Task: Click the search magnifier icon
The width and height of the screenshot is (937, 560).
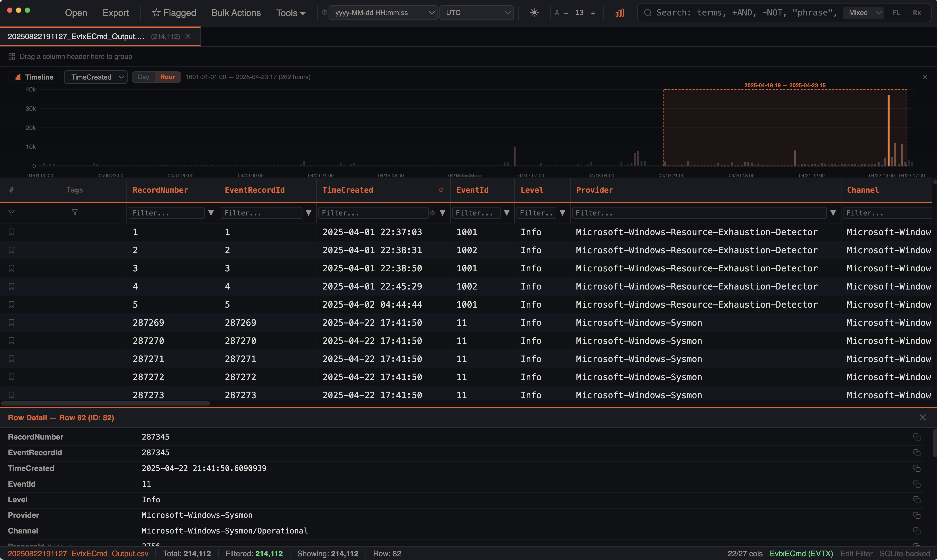Action: [x=647, y=12]
